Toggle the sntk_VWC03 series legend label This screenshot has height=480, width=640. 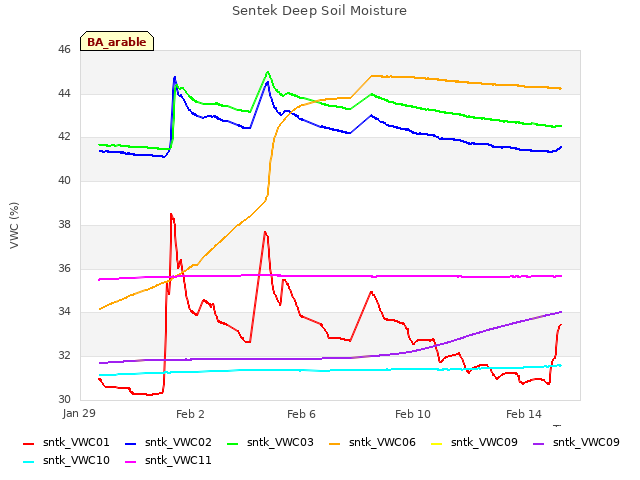[280, 442]
